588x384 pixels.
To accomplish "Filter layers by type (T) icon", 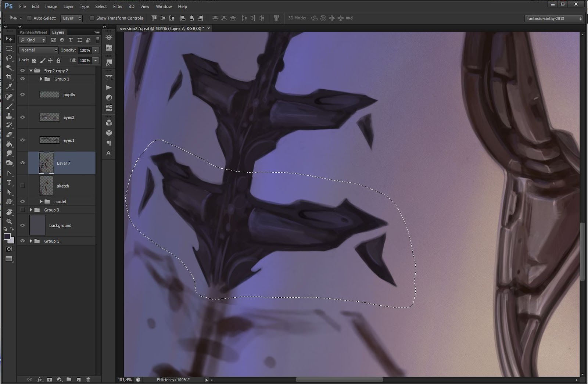I will click(71, 40).
